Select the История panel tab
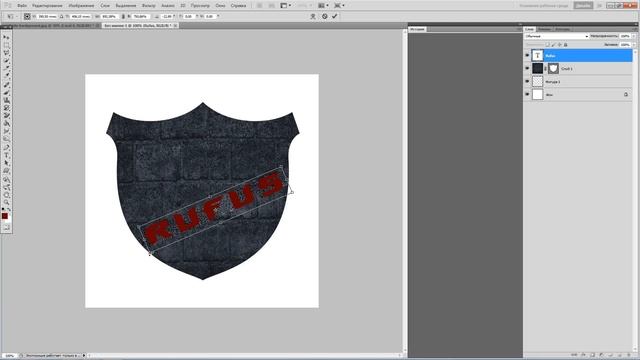 (x=417, y=29)
